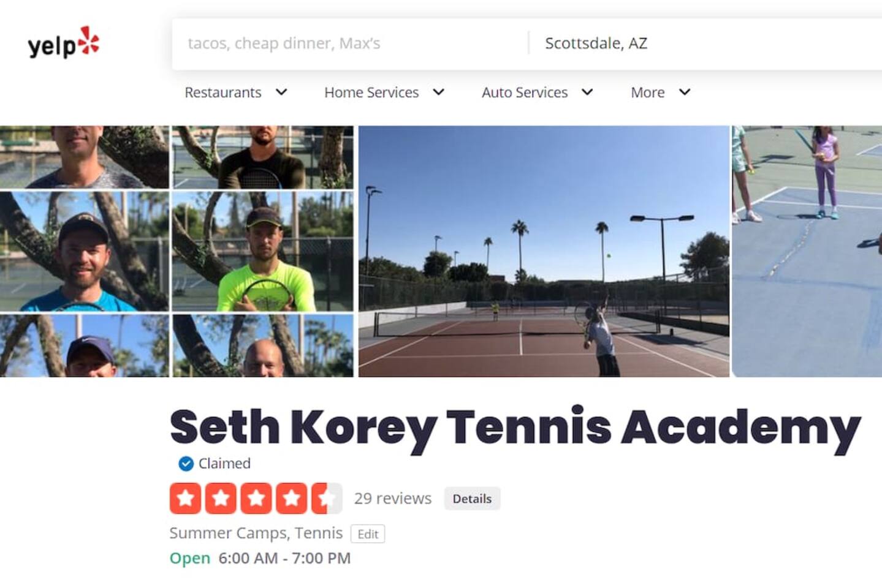The width and height of the screenshot is (882, 588).
Task: Click the half-filled fifth rating star
Action: pos(327,498)
